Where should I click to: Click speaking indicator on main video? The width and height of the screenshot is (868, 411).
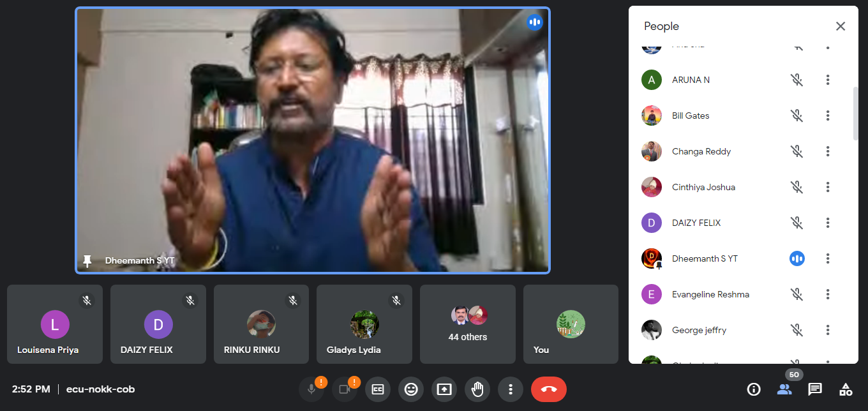point(534,22)
